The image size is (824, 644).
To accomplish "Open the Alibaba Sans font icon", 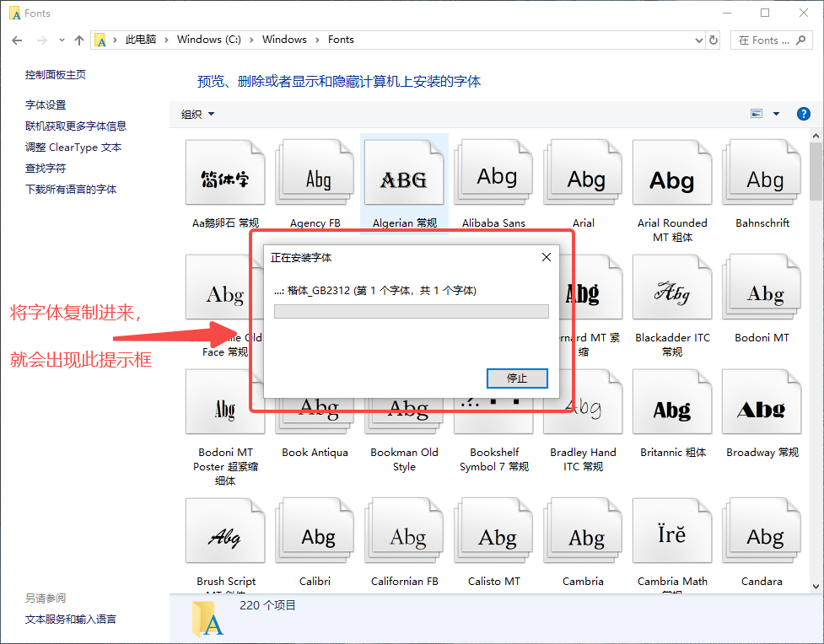I will click(493, 173).
